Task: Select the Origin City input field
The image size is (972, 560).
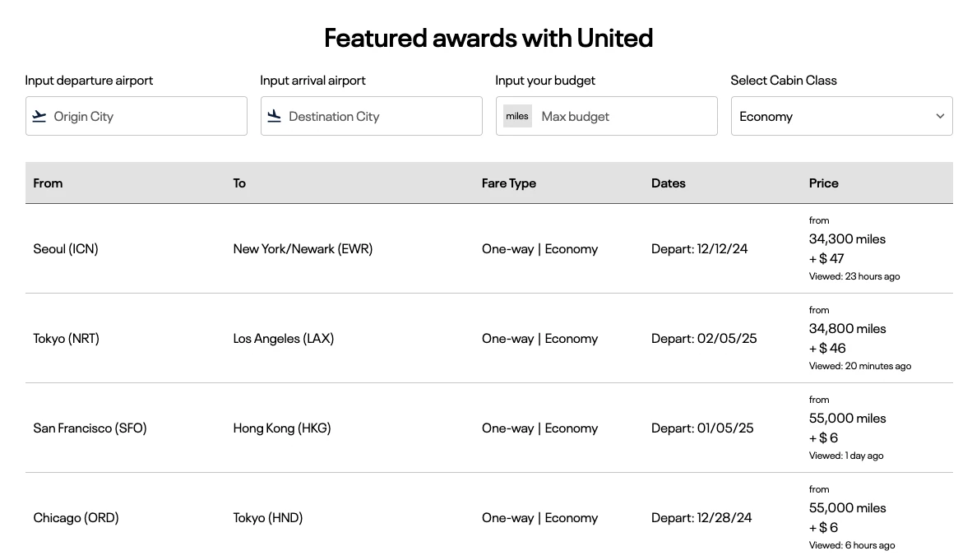Action: tap(136, 116)
